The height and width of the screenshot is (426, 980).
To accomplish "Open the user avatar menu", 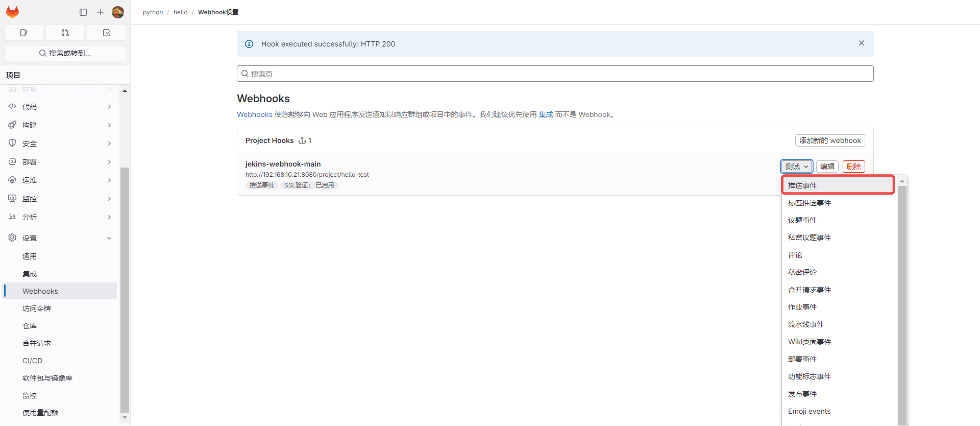I will 118,12.
